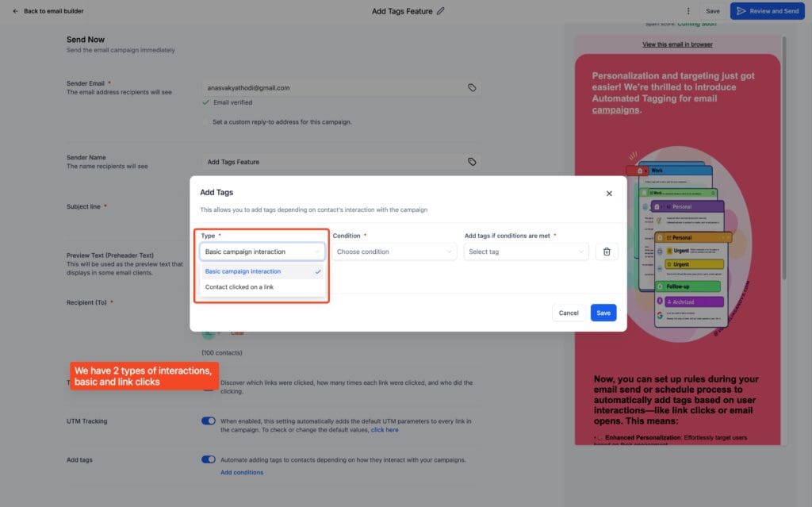Enable a custom reply-to address for campaign
Screen dimensions: 812x507
pyautogui.click(x=205, y=121)
